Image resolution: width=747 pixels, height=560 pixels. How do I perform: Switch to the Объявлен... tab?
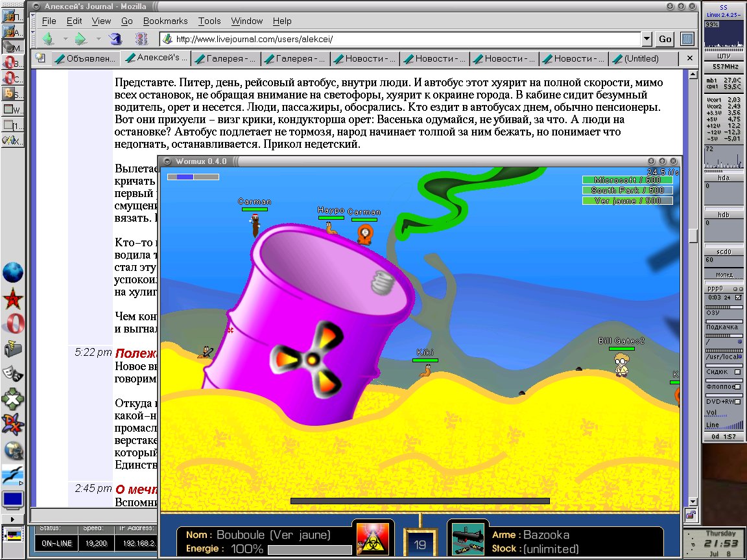[86, 58]
